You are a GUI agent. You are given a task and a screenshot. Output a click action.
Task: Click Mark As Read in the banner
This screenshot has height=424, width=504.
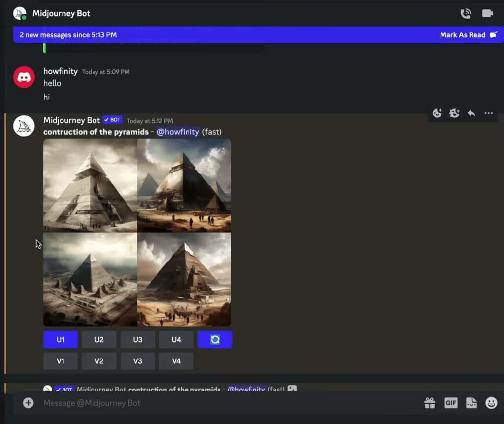[x=469, y=35]
